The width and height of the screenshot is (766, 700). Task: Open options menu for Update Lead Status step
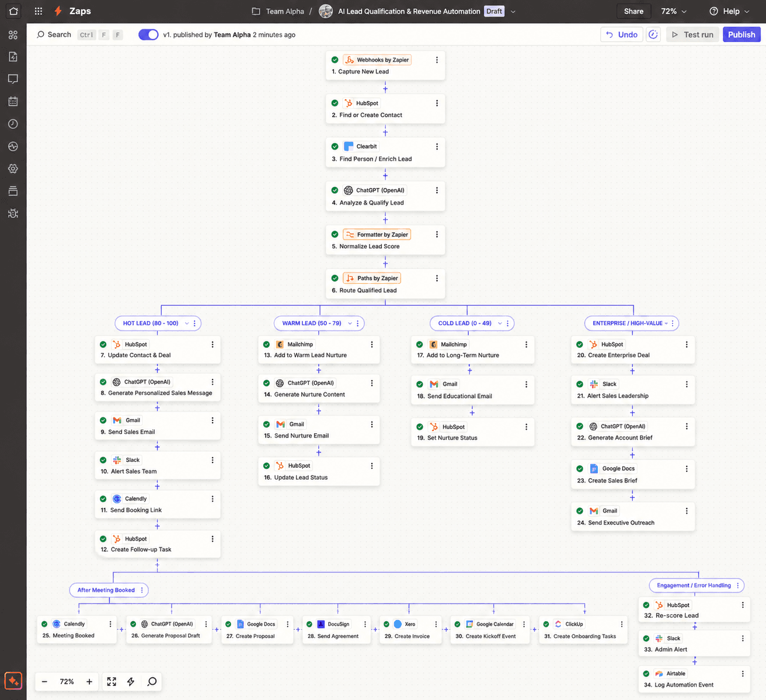tap(372, 466)
